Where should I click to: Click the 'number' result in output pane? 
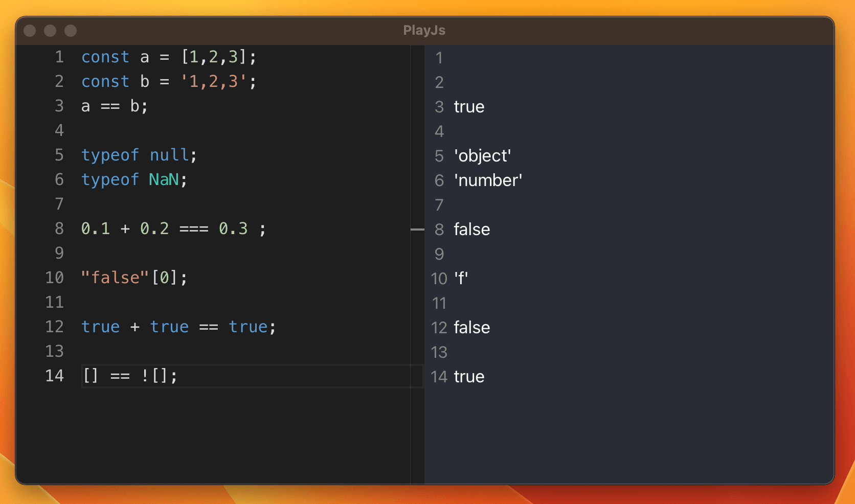(488, 180)
